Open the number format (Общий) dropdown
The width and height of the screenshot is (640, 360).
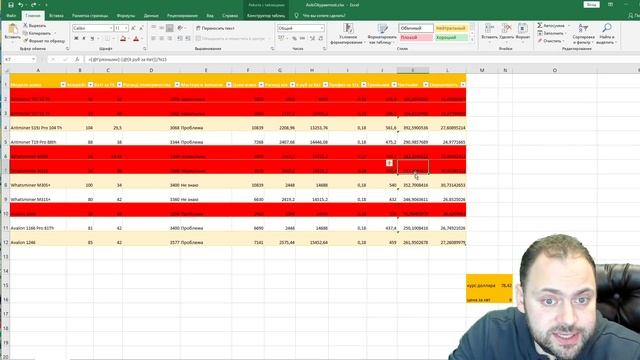(x=322, y=28)
